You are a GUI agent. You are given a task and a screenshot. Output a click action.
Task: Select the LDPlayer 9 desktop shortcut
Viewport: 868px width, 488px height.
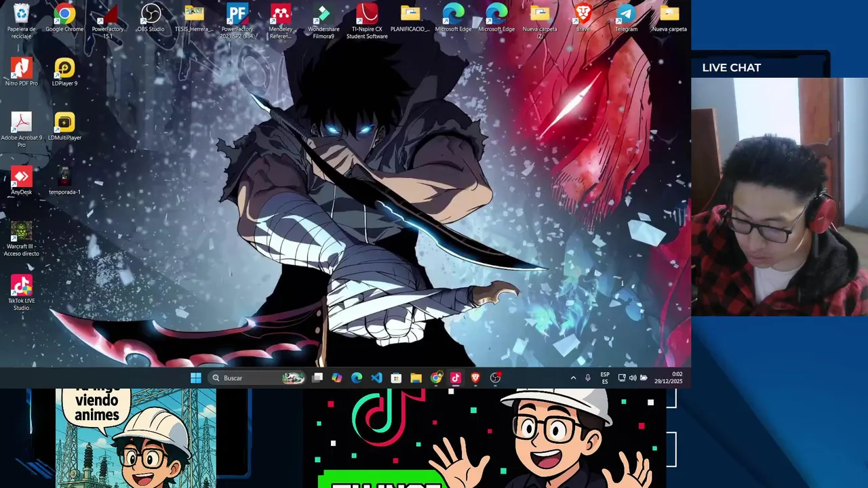point(64,72)
